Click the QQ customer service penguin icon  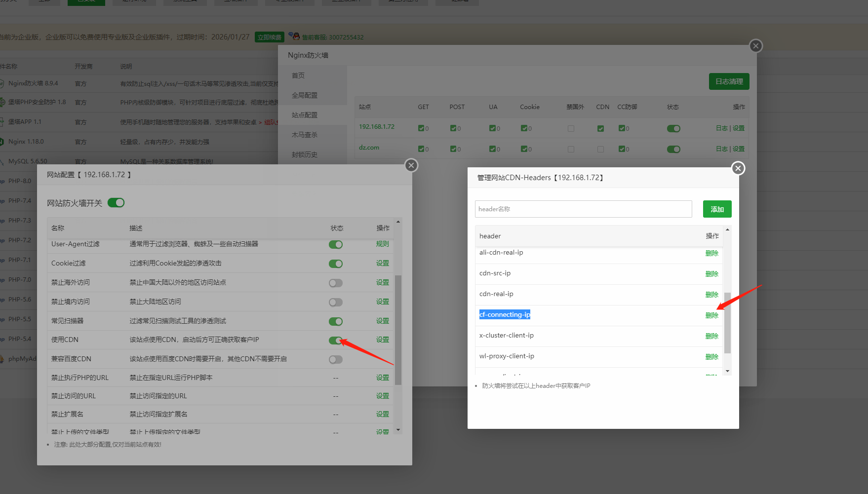click(294, 36)
